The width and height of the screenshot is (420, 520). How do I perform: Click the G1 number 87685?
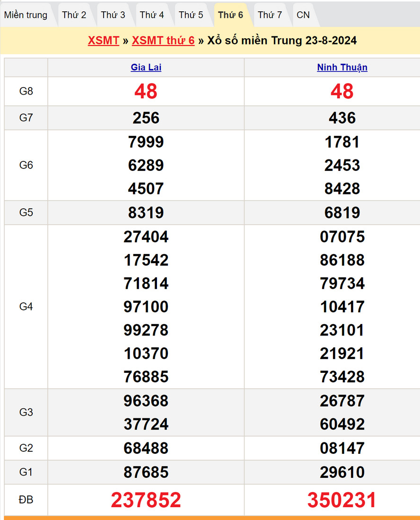pos(146,472)
